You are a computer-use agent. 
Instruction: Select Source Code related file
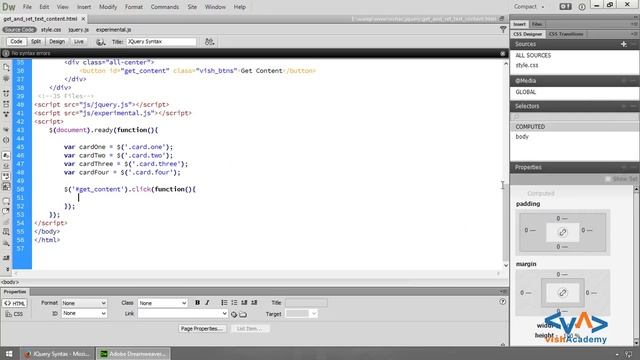tap(19, 30)
